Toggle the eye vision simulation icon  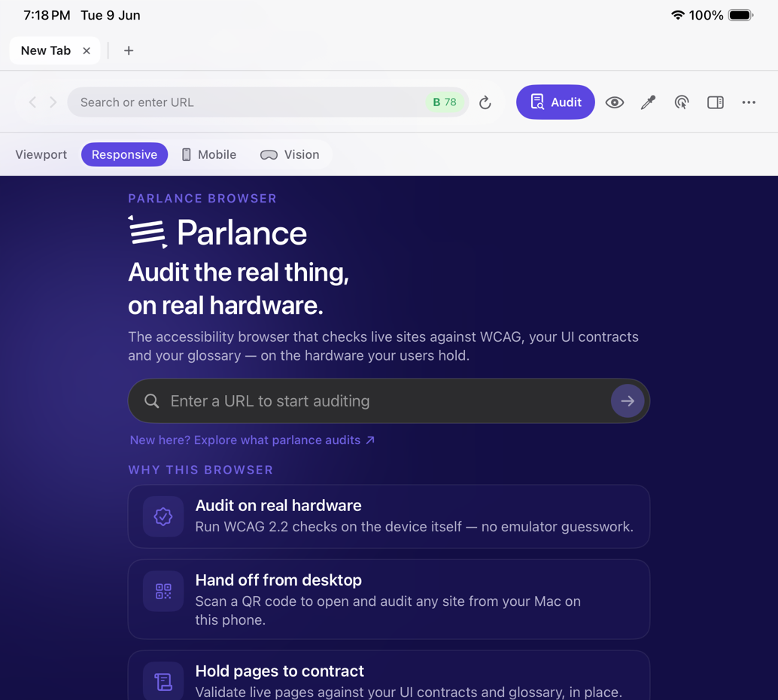[615, 102]
